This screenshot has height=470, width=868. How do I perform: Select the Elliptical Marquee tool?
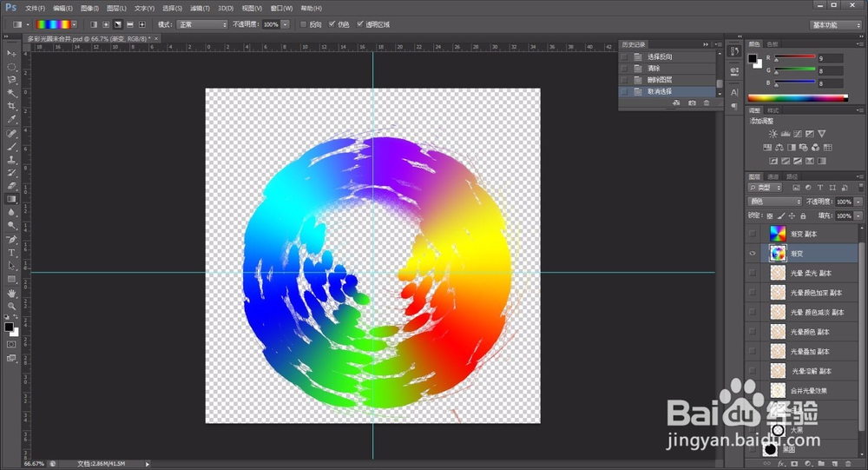click(11, 67)
